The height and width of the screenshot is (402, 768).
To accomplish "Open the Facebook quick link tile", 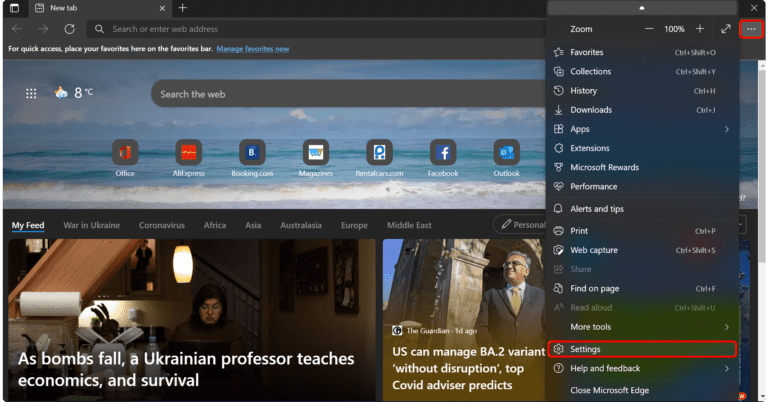I will coord(443,153).
